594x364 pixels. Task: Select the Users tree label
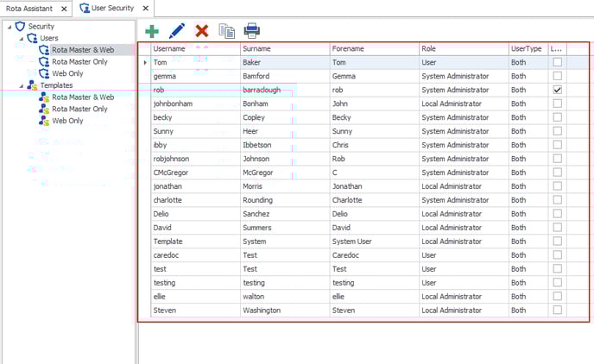point(49,38)
